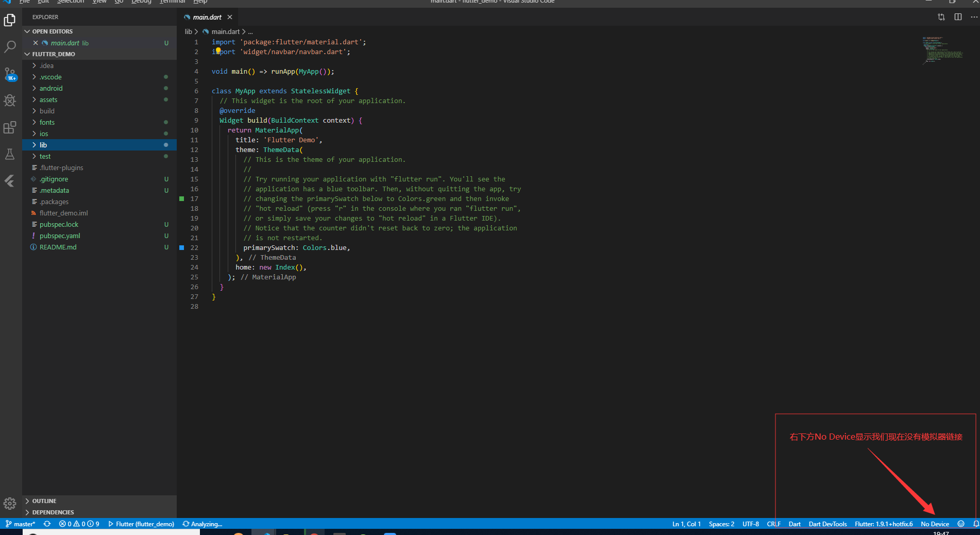The image size is (980, 535).
Task: Click the master branch indicator
Action: (x=21, y=524)
